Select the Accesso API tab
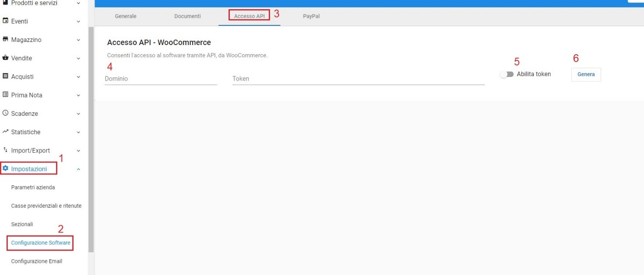644x275 pixels. point(250,16)
